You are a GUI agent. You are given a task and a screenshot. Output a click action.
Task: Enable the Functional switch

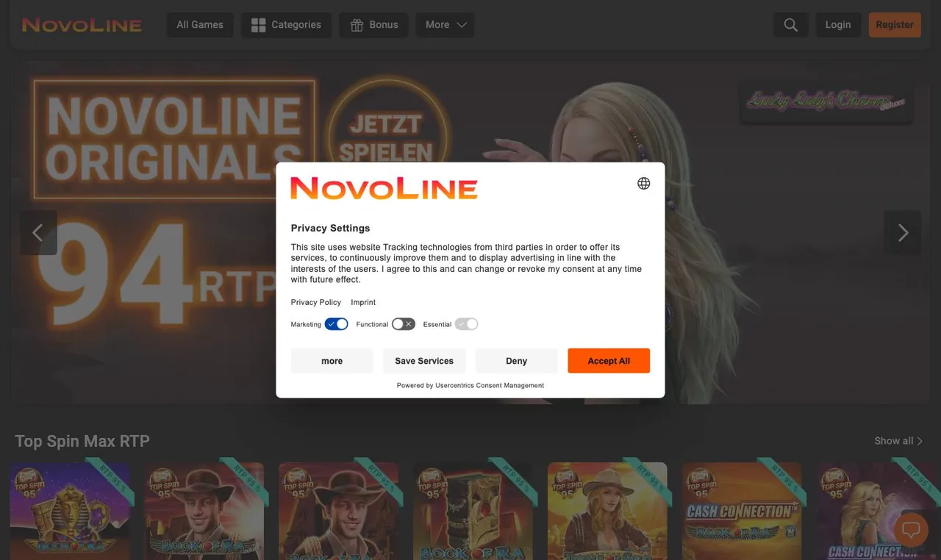coord(404,324)
